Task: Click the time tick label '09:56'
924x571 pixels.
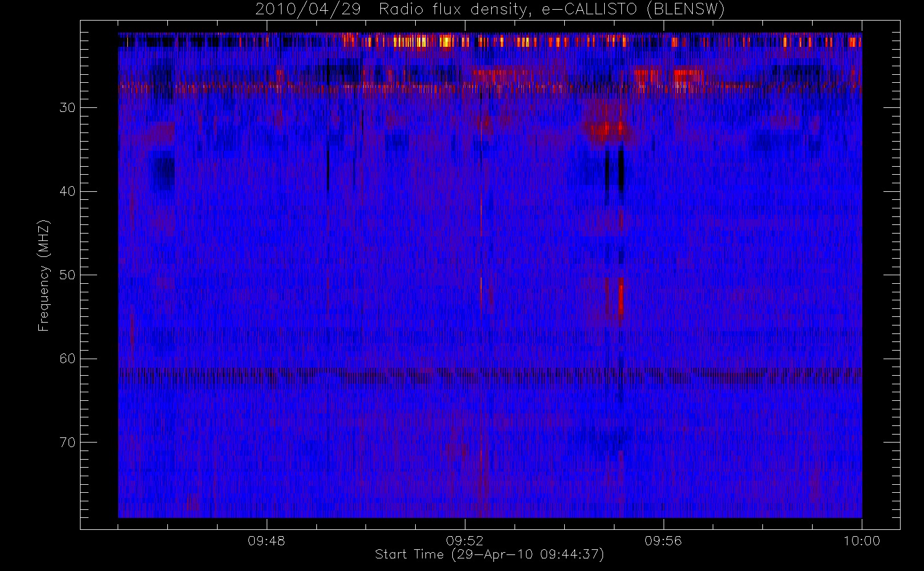Action: point(664,541)
